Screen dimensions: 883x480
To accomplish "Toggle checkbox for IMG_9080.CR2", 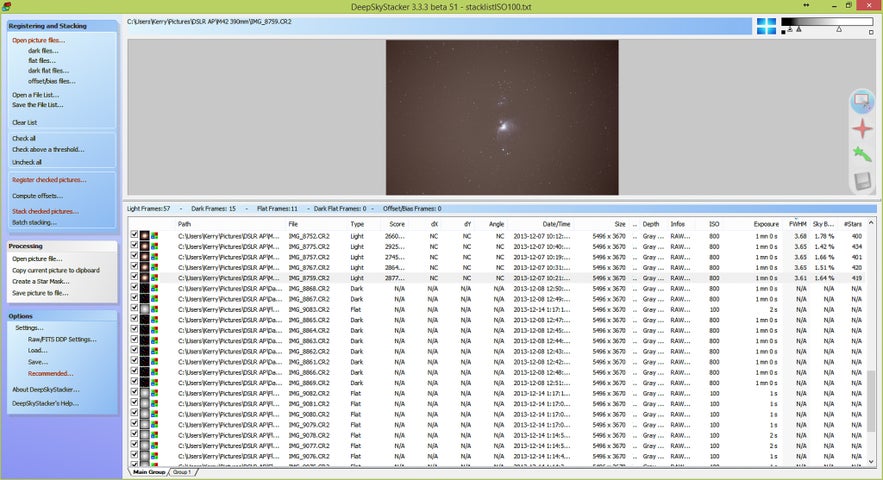I will coord(134,413).
